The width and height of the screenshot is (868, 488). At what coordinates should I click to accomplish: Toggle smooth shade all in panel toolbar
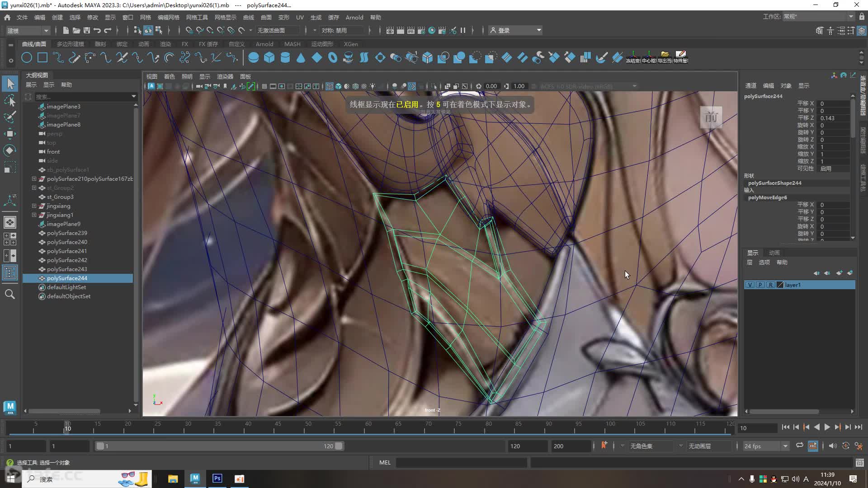coord(338,86)
